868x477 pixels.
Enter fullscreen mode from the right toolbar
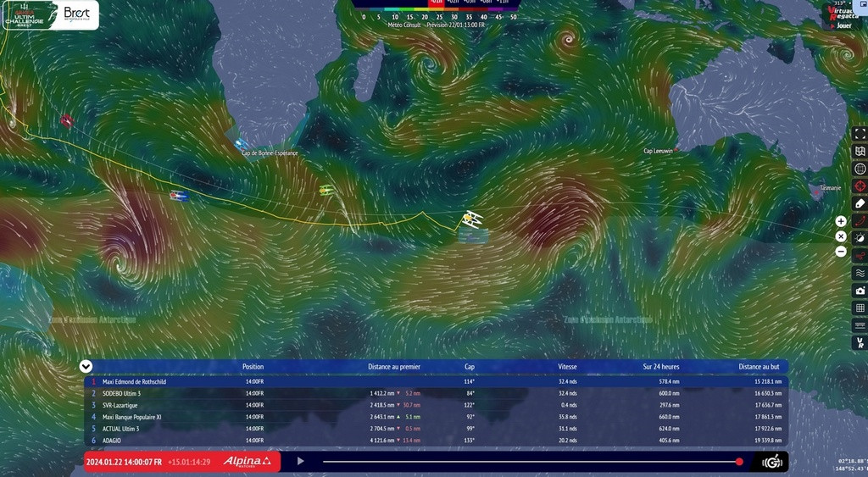(860, 133)
